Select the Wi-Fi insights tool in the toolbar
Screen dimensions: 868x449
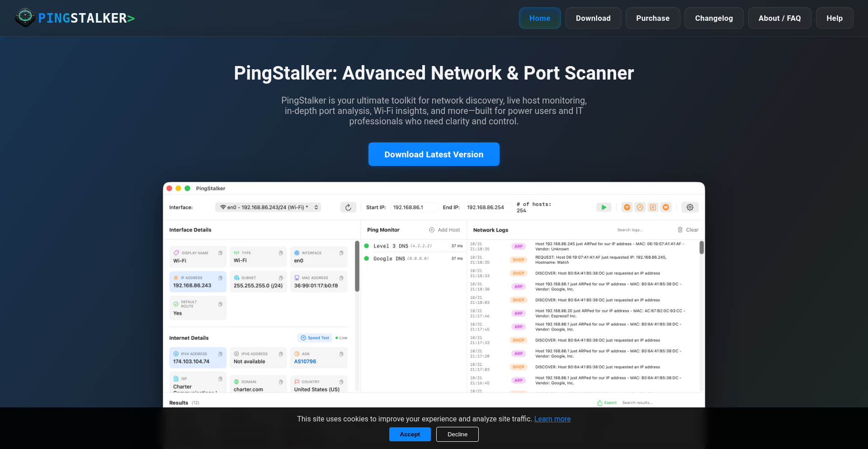pos(627,207)
